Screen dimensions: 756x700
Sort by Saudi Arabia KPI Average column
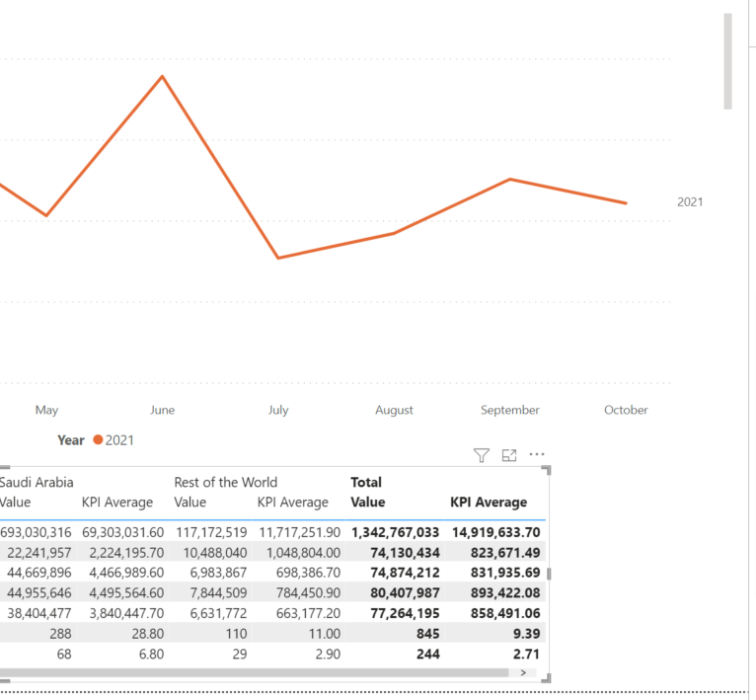pos(117,503)
